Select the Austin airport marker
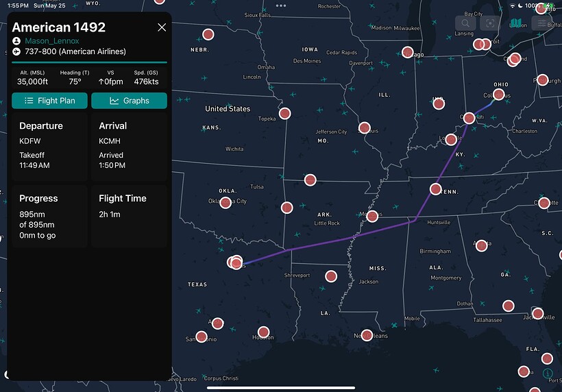This screenshot has width=562, height=392. (217, 323)
